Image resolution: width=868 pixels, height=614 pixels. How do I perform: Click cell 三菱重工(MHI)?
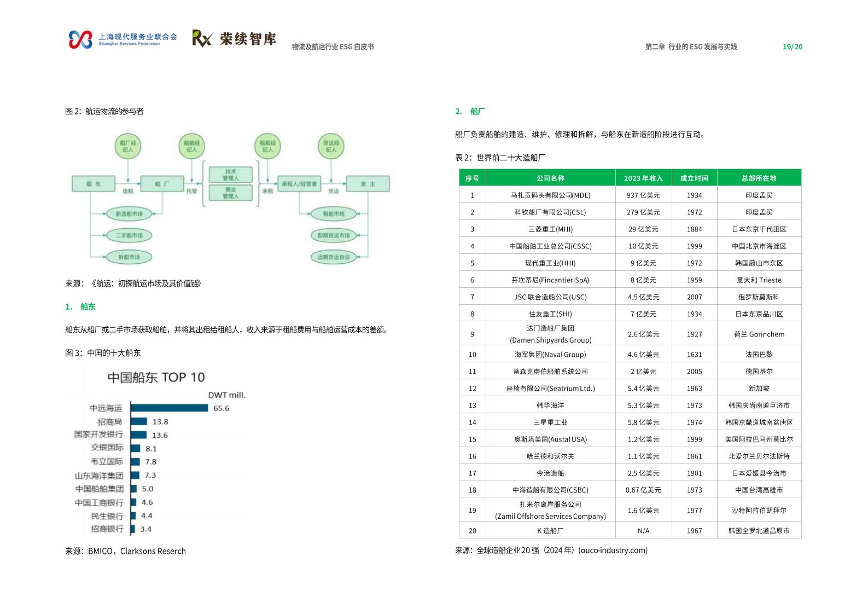pos(551,229)
